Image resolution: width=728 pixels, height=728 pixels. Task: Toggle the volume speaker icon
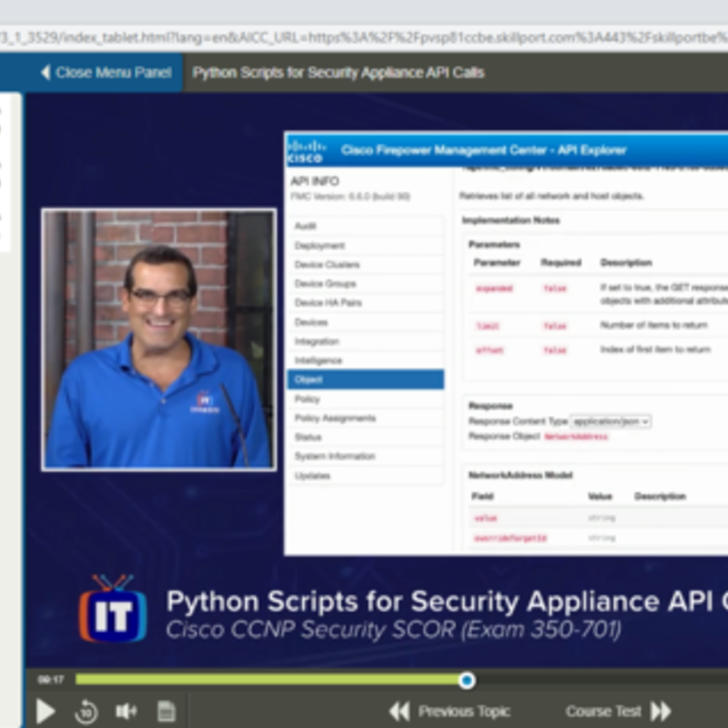coord(126,711)
